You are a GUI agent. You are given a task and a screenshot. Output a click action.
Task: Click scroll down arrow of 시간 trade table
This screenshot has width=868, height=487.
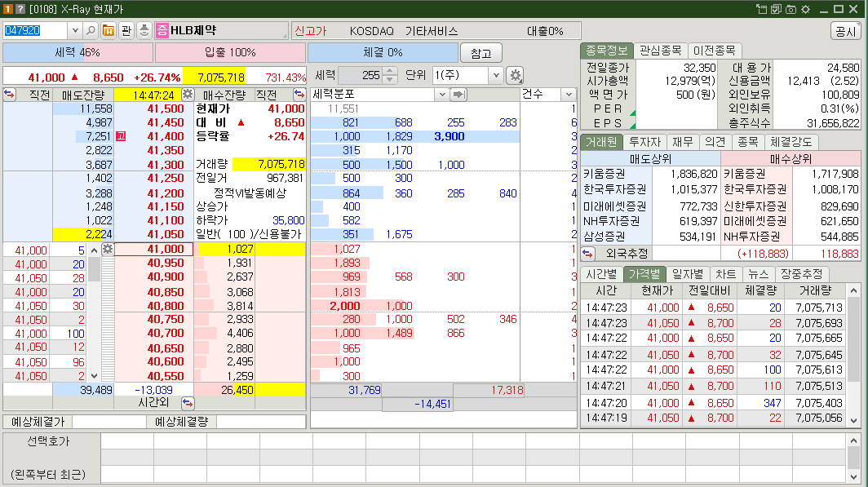click(853, 421)
